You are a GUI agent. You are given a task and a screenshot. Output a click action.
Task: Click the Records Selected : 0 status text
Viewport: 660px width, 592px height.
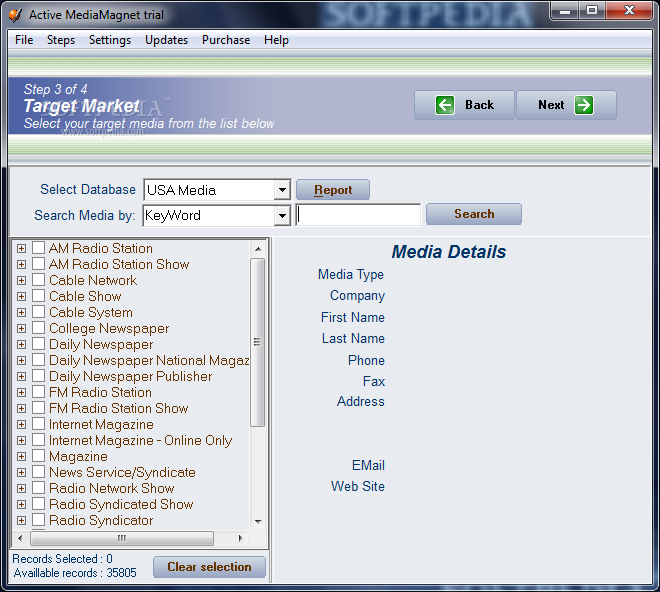[x=62, y=559]
